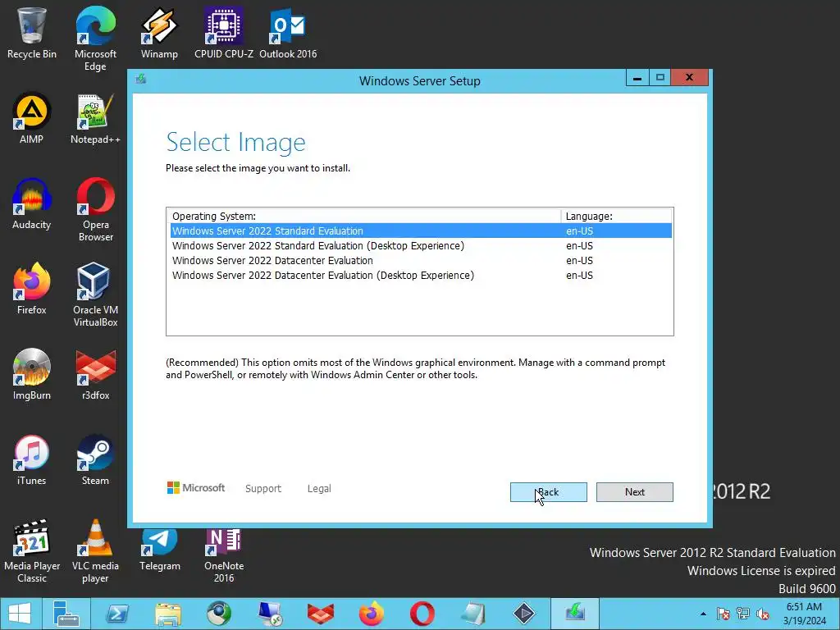Switch to Firefox in the taskbar
The image size is (840, 630).
click(372, 614)
